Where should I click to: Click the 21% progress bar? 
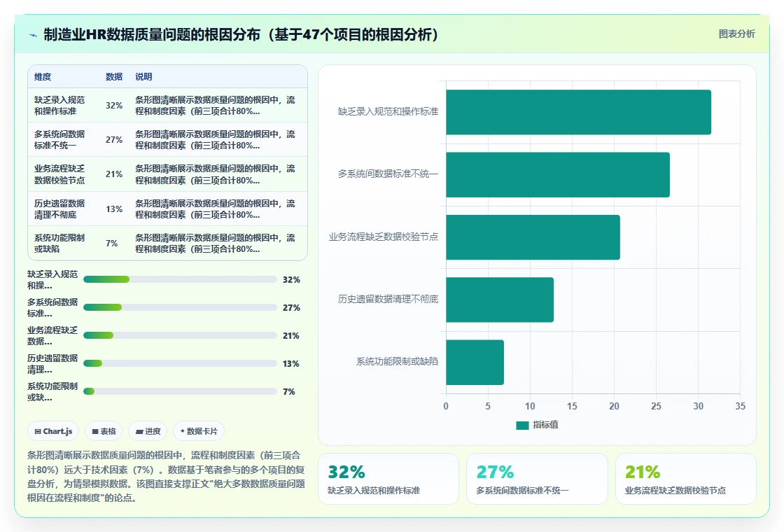coord(180,335)
